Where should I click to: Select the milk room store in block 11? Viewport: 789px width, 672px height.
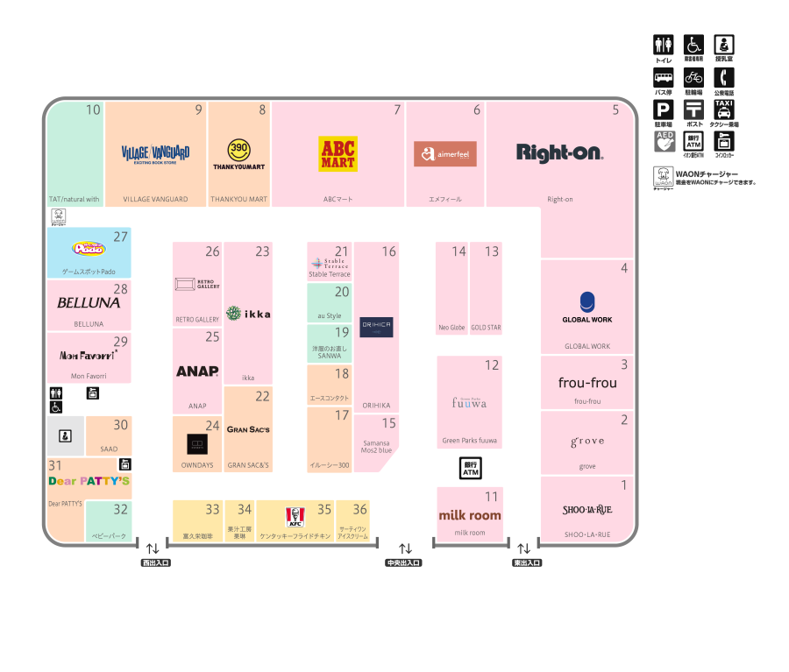(x=470, y=514)
